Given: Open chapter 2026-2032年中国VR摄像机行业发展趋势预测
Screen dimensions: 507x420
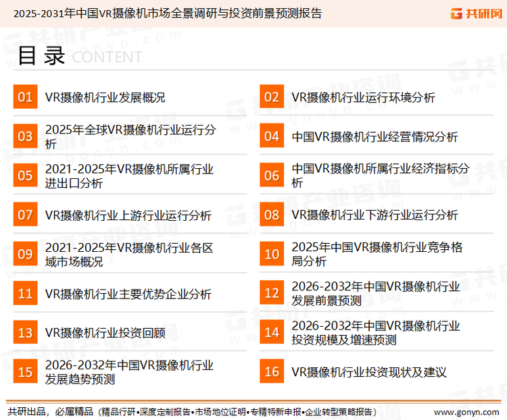Looking at the screenshot, I should click(x=129, y=372).
